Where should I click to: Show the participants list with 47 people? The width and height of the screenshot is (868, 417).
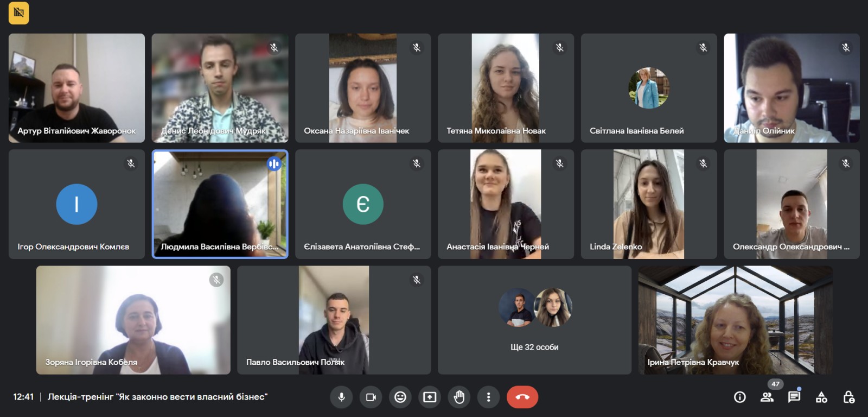point(767,397)
